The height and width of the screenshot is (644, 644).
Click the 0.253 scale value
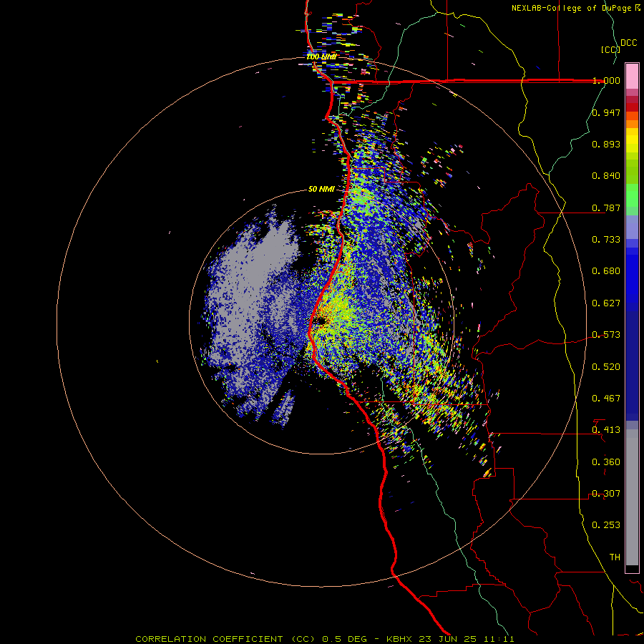point(606,525)
